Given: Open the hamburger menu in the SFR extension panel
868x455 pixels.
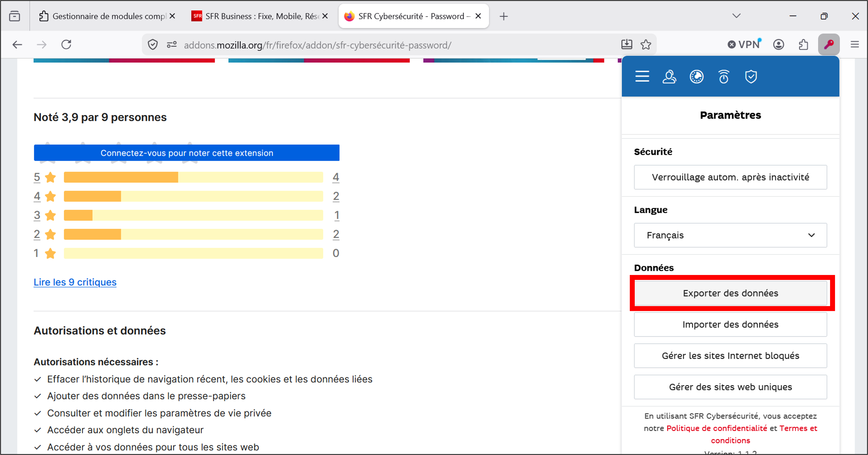Looking at the screenshot, I should tap(642, 77).
